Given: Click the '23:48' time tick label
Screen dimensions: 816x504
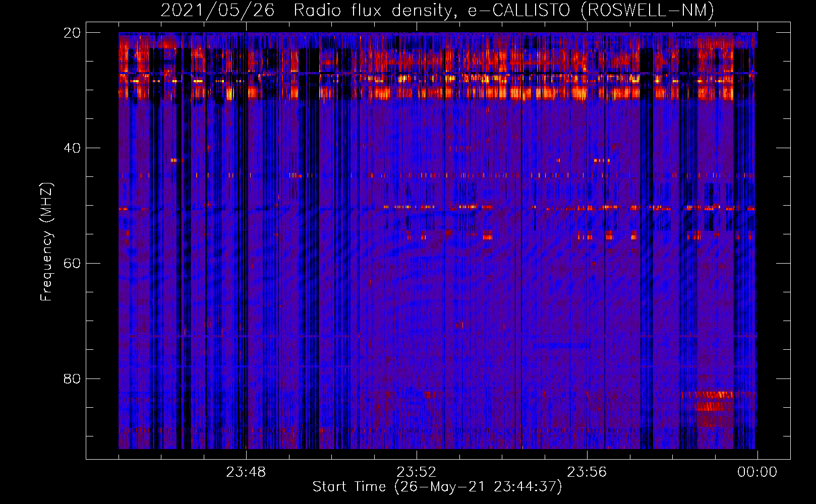Looking at the screenshot, I should click(246, 472).
